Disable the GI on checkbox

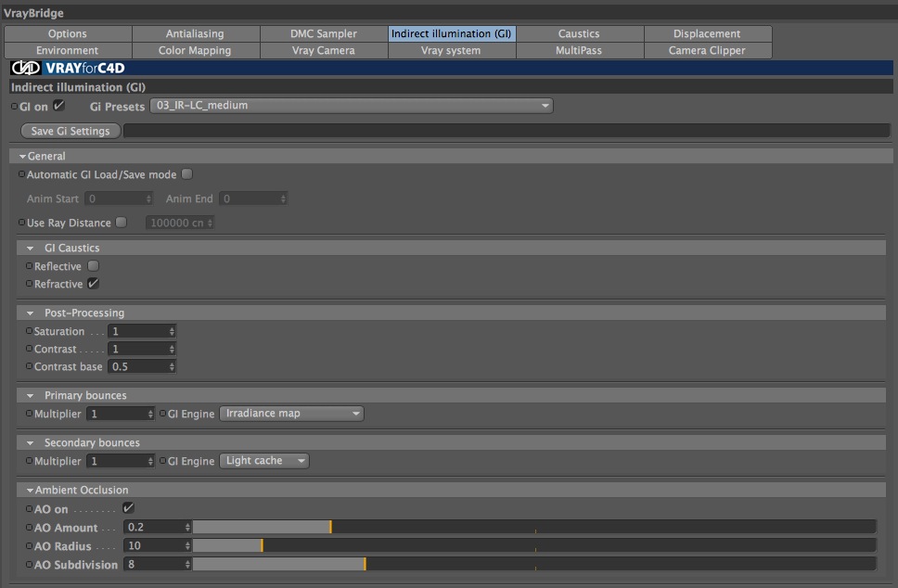pyautogui.click(x=59, y=106)
